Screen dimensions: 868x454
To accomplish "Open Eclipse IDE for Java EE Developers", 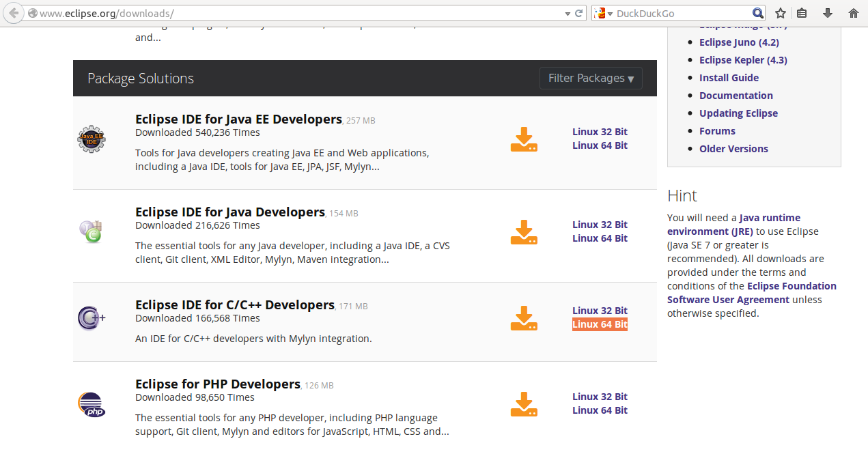I will [238, 119].
